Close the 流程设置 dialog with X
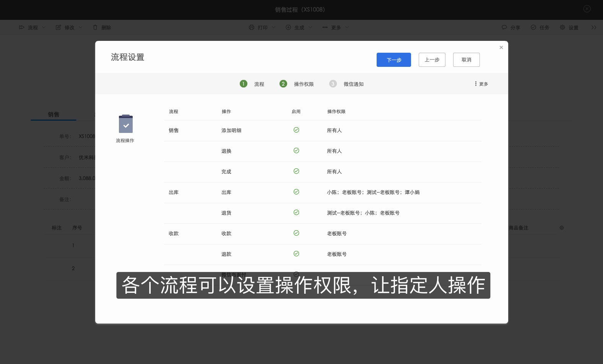The width and height of the screenshot is (603, 364). pos(501,48)
